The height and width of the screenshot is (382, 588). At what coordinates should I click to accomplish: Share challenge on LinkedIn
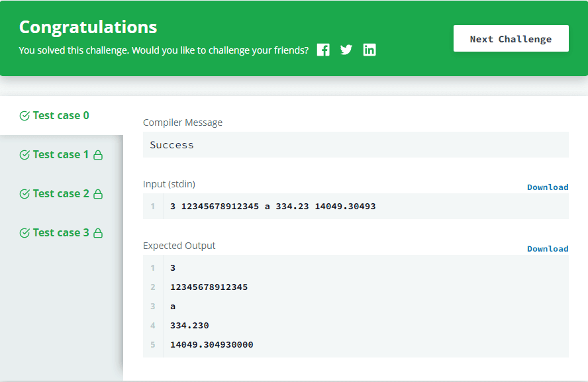pos(369,50)
